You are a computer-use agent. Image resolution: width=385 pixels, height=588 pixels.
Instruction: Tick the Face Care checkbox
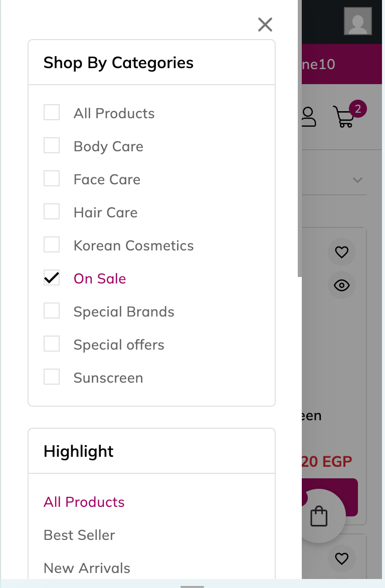[52, 179]
